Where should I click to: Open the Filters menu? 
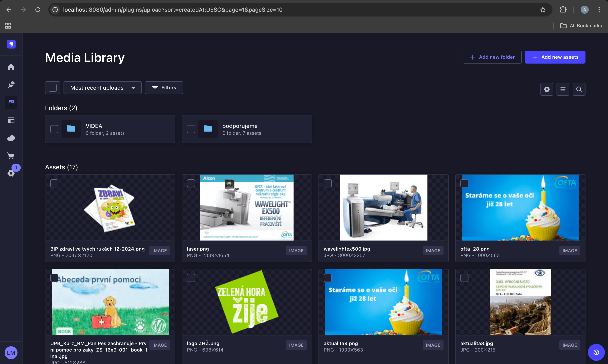(164, 87)
